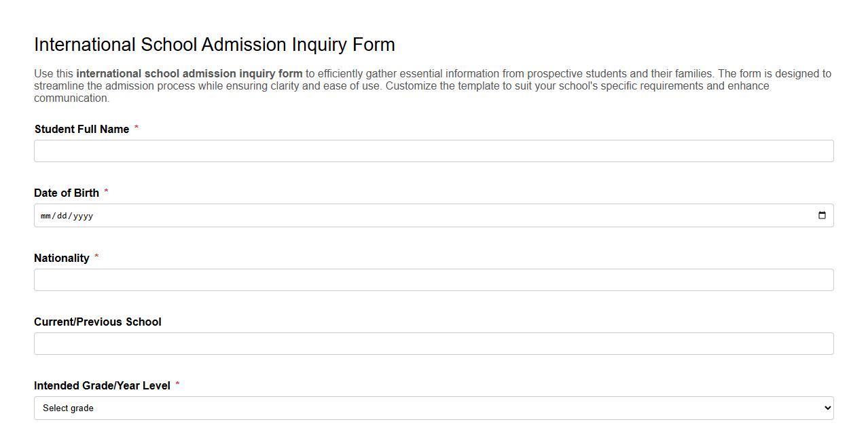Click the Current/Previous School input box
Image resolution: width=868 pixels, height=441 pixels.
coord(433,343)
